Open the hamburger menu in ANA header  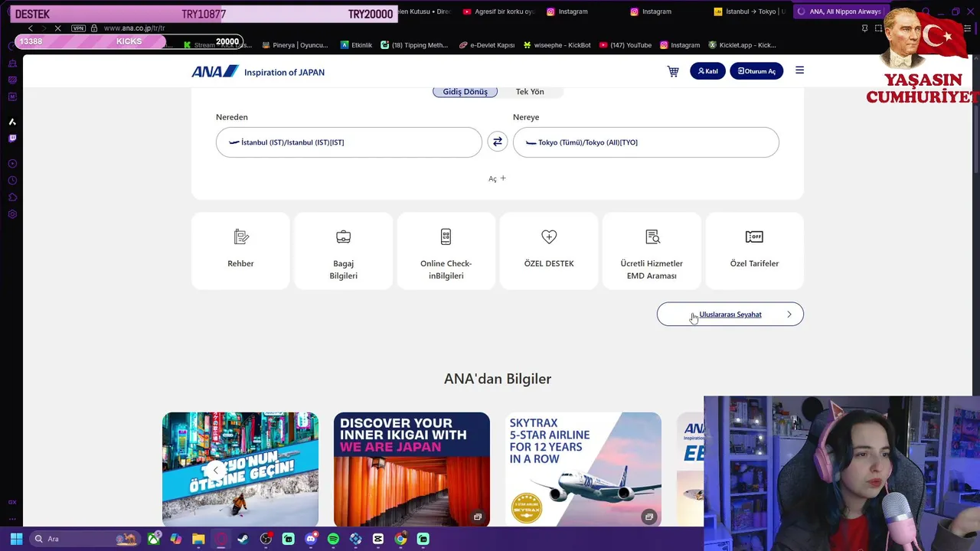tap(799, 70)
